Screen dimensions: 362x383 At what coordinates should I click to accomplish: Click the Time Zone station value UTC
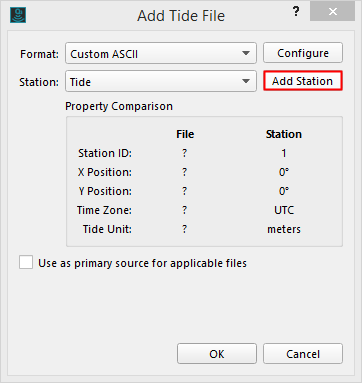(284, 210)
